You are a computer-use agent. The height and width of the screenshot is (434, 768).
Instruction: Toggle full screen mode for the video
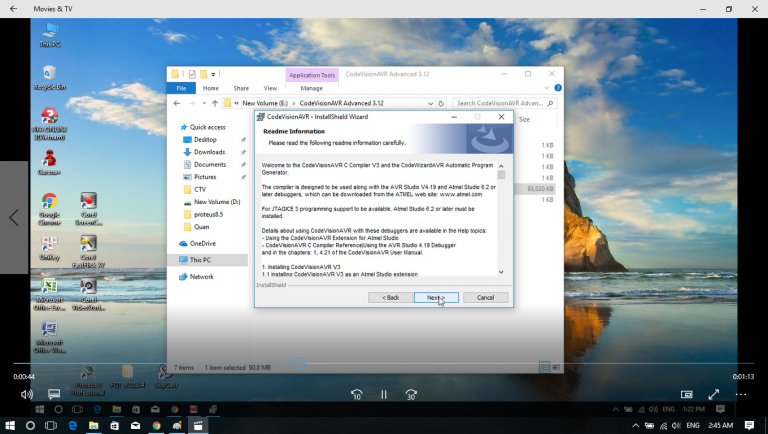click(714, 394)
